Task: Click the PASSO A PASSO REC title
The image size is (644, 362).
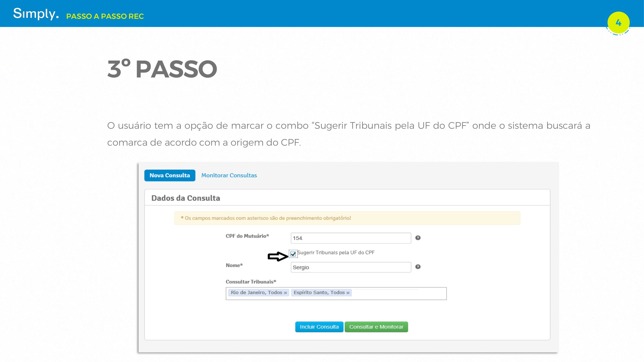Action: coord(105,16)
